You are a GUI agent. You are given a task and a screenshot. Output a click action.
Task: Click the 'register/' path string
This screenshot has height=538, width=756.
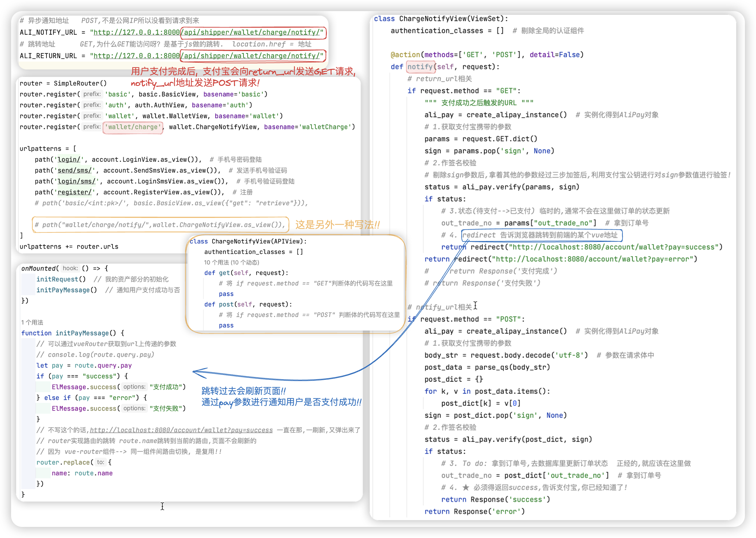74,192
